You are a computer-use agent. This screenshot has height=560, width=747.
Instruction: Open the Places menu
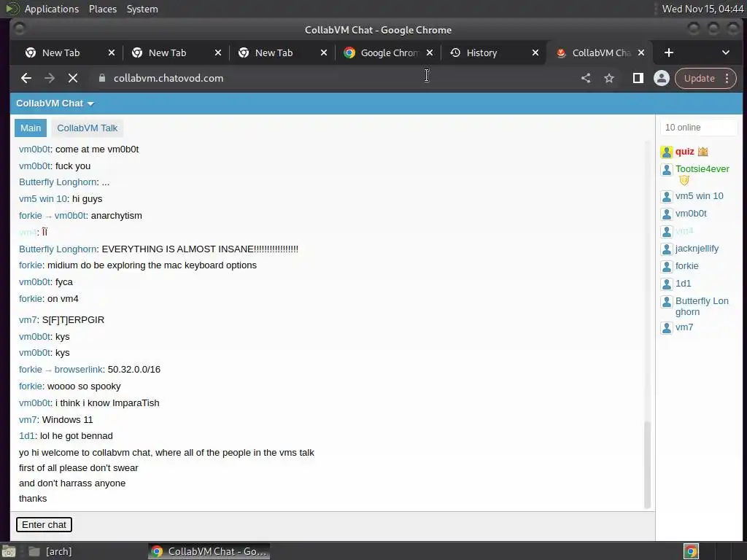coord(103,9)
